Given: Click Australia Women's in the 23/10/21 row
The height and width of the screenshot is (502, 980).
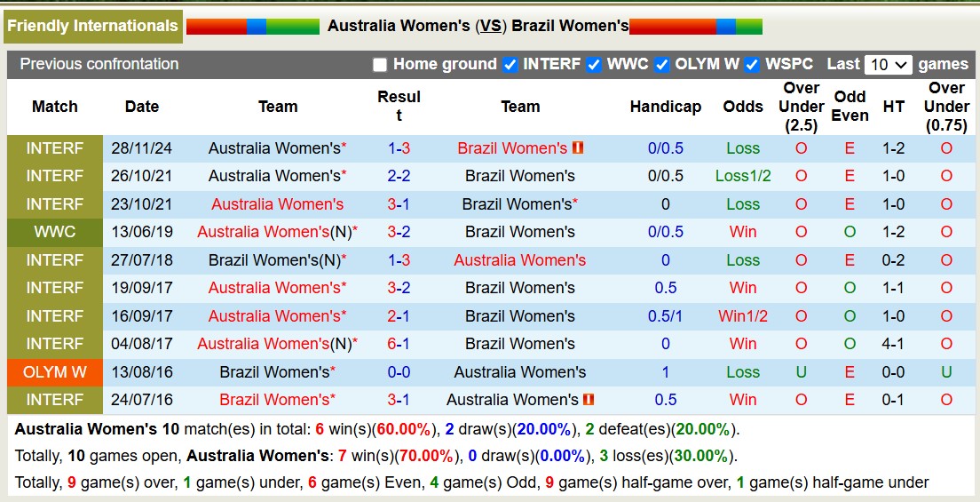Looking at the screenshot, I should tap(277, 204).
